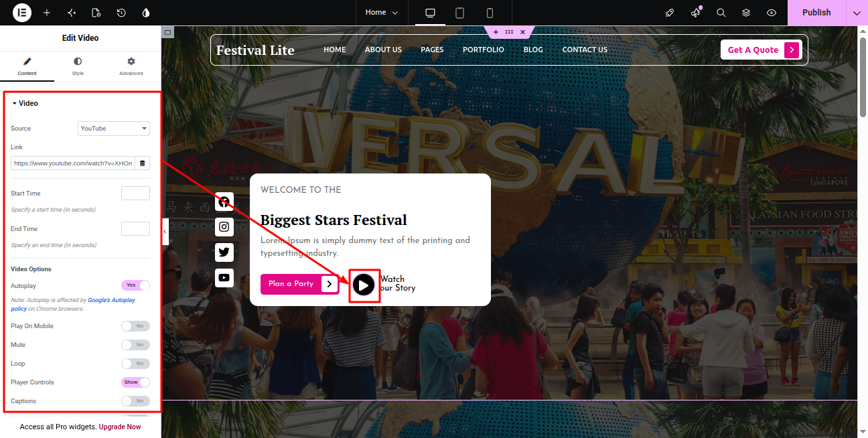Turn on the Loop toggle
Image resolution: width=868 pixels, height=438 pixels.
coord(135,364)
